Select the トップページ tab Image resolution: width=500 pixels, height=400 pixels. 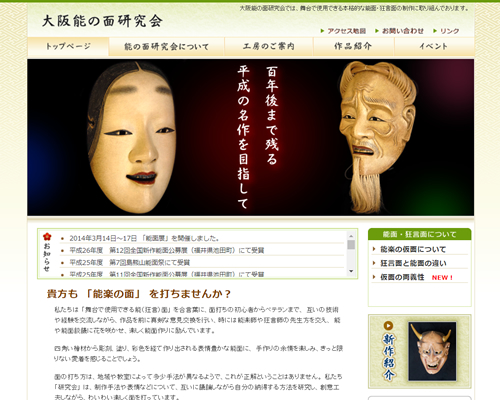coord(68,46)
